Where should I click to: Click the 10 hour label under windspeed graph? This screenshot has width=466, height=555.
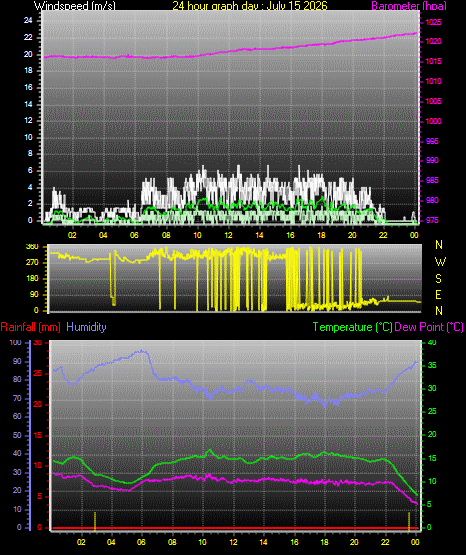pos(197,235)
